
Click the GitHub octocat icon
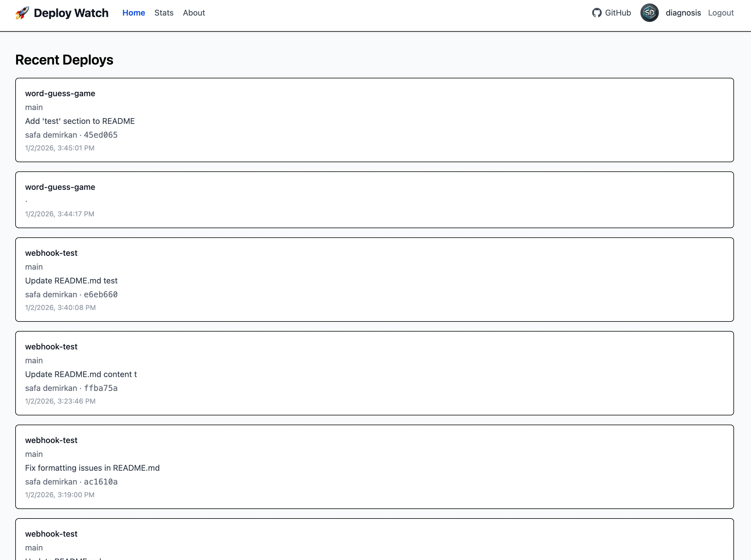click(x=597, y=13)
